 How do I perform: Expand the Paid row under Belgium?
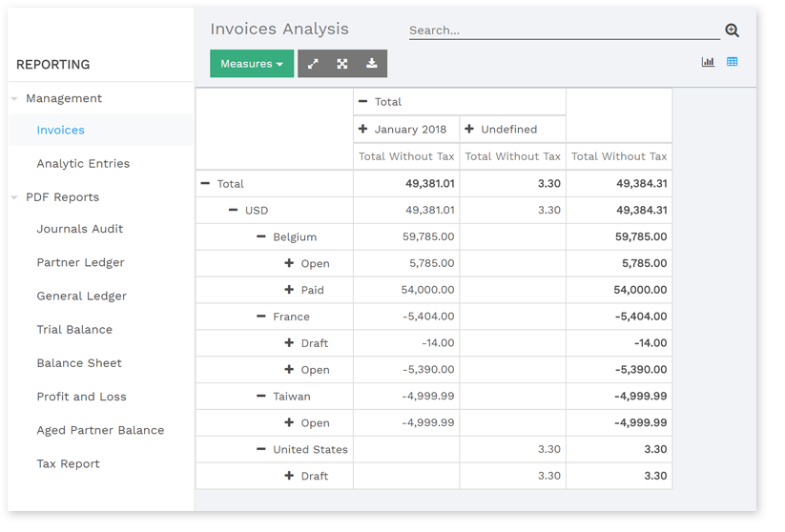(x=289, y=290)
